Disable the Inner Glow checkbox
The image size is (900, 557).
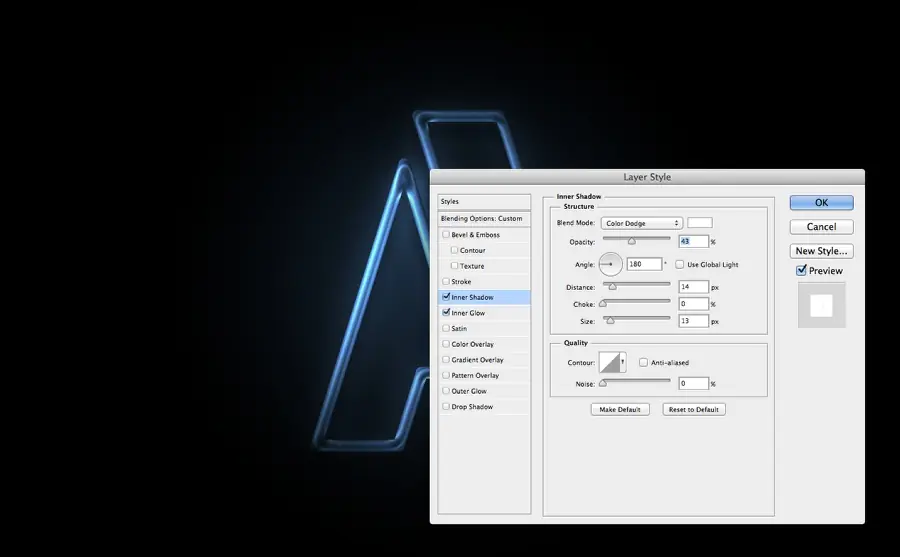point(446,312)
